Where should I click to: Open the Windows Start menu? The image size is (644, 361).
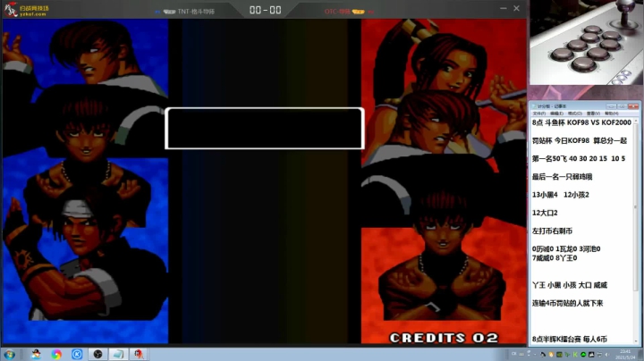9,354
